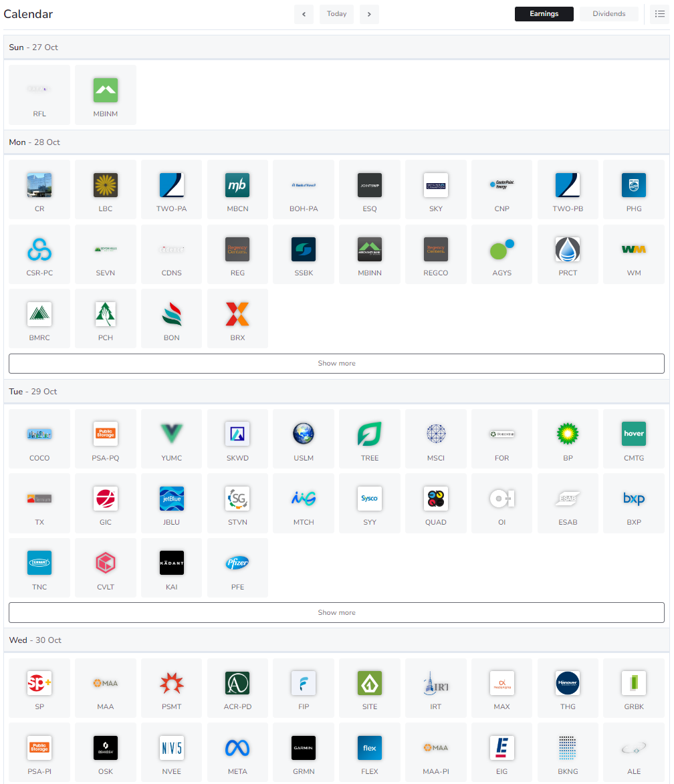This screenshot has height=784, width=674.
Task: Open the SITE green logo card
Action: point(370,688)
